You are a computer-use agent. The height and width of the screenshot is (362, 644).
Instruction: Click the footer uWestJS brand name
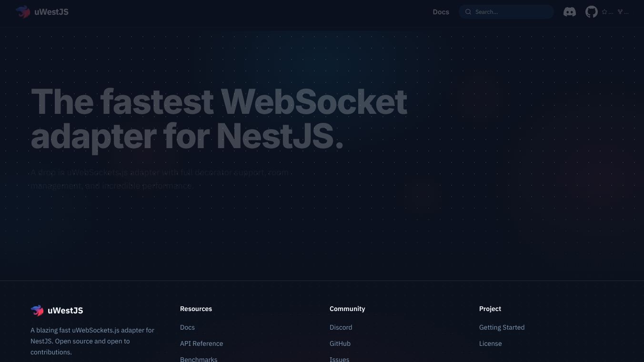point(65,311)
